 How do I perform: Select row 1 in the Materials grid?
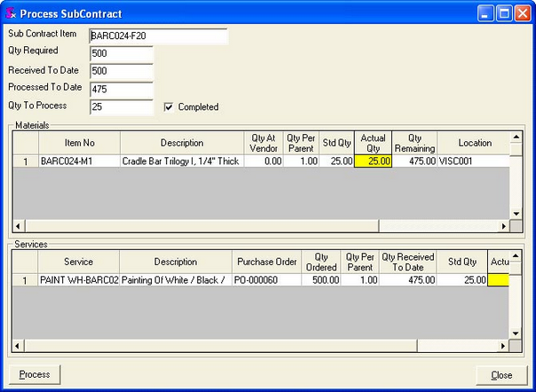click(26, 161)
